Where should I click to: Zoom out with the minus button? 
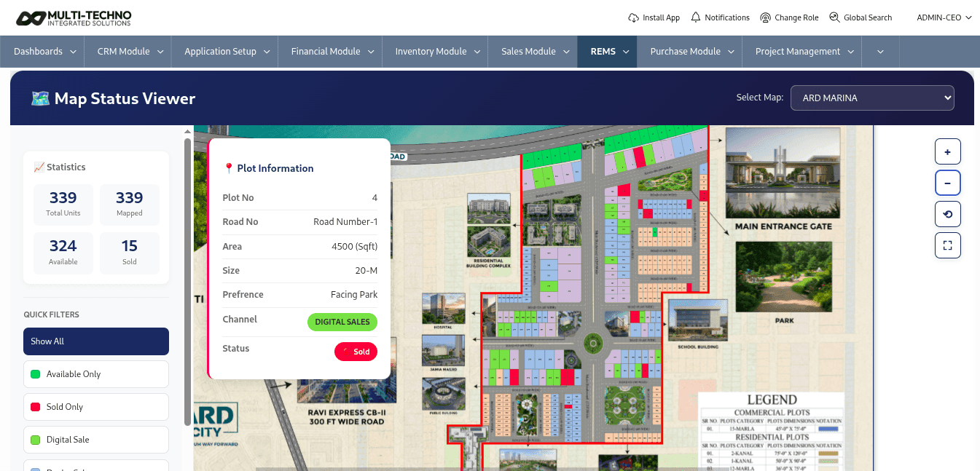point(948,183)
